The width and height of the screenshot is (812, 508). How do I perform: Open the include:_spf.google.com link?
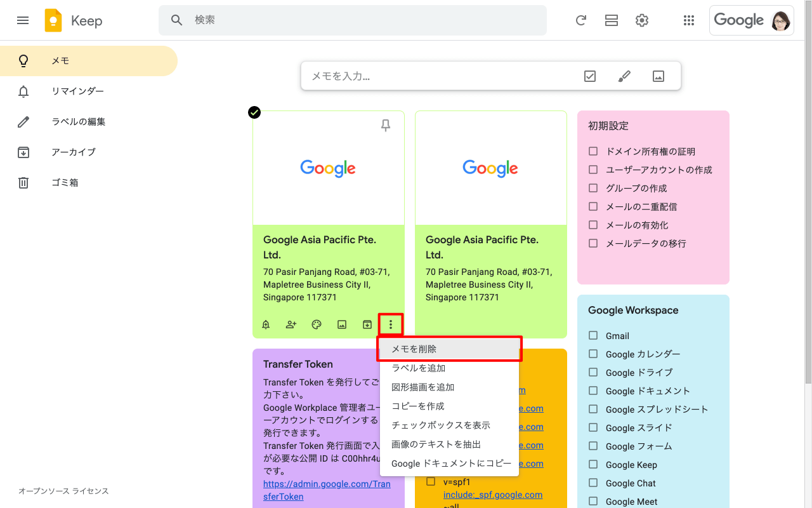click(x=493, y=495)
